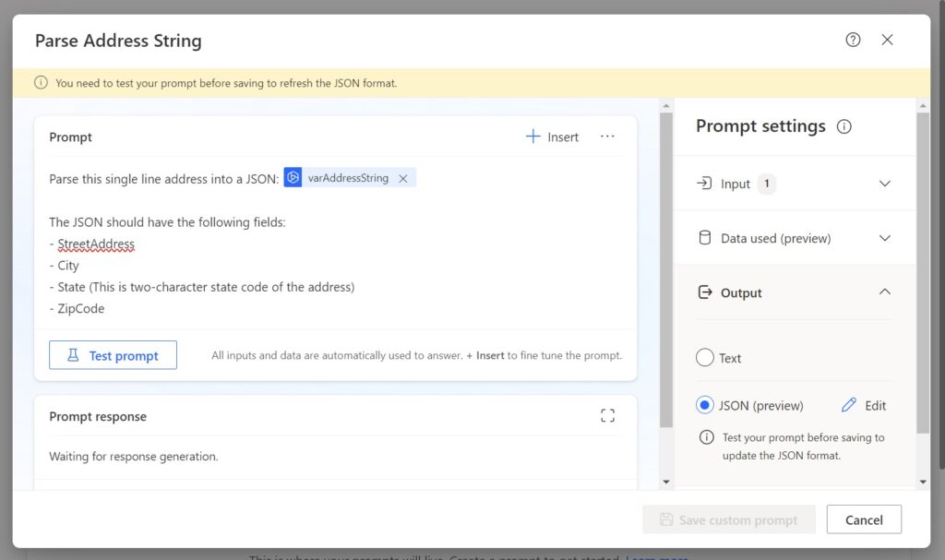Open the Prompt more options ellipsis
The width and height of the screenshot is (945, 560).
point(607,137)
